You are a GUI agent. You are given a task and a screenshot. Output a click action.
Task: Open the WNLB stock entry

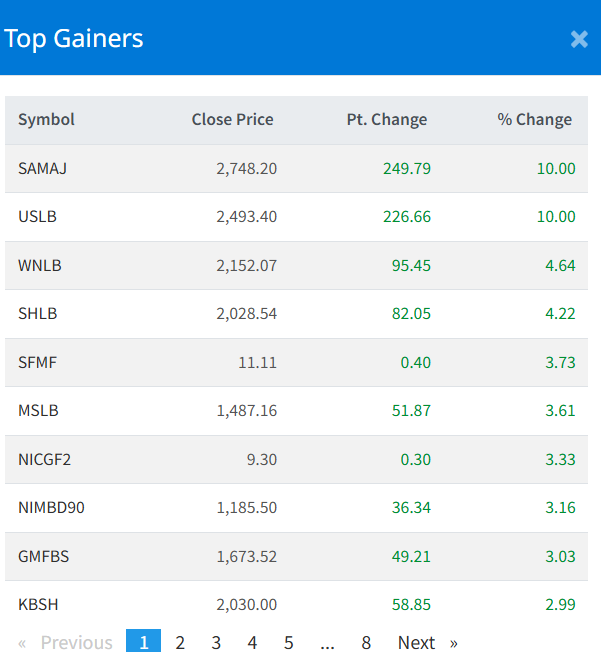click(x=39, y=265)
